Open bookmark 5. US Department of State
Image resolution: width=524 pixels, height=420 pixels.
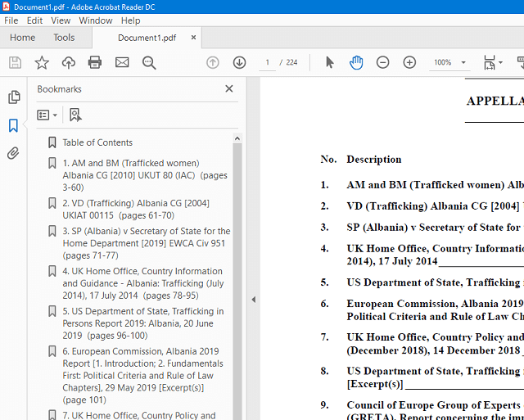[x=143, y=323]
